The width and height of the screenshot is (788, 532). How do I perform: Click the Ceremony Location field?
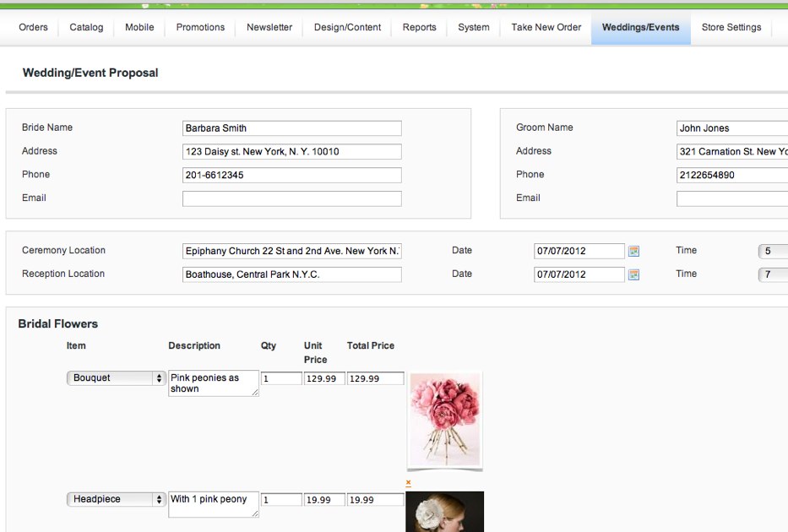tap(292, 251)
